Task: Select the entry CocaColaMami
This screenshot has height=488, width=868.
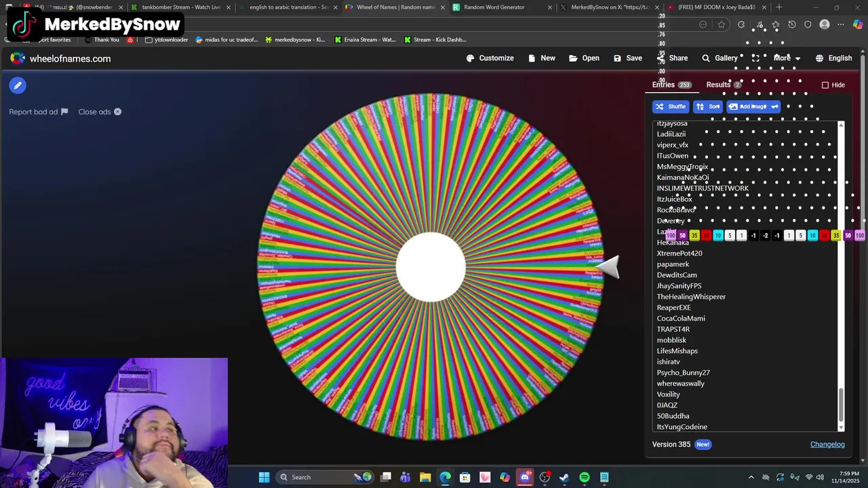Action: pos(681,319)
